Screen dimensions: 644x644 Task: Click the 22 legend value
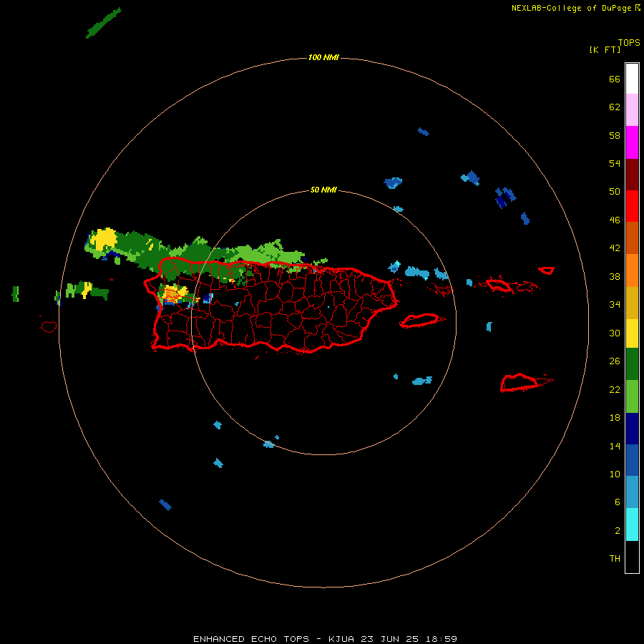click(x=615, y=389)
